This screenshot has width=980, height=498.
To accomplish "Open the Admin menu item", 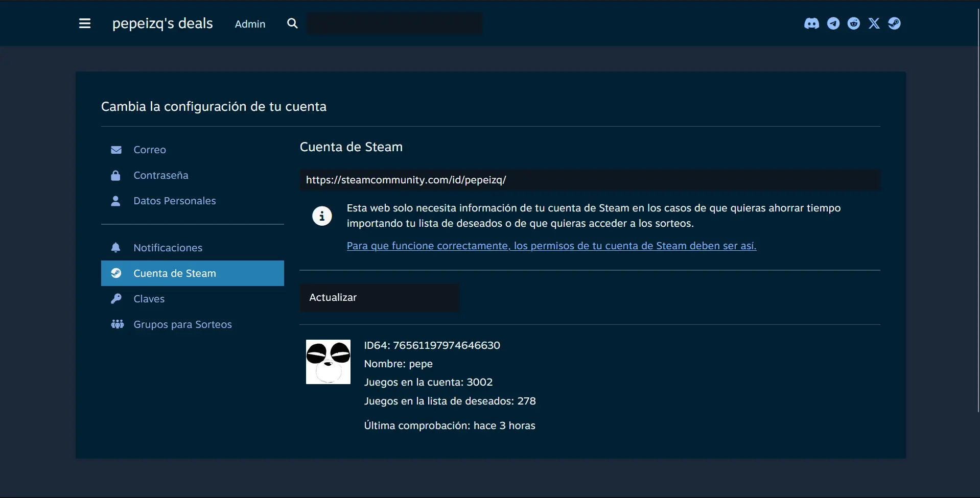I will [250, 24].
